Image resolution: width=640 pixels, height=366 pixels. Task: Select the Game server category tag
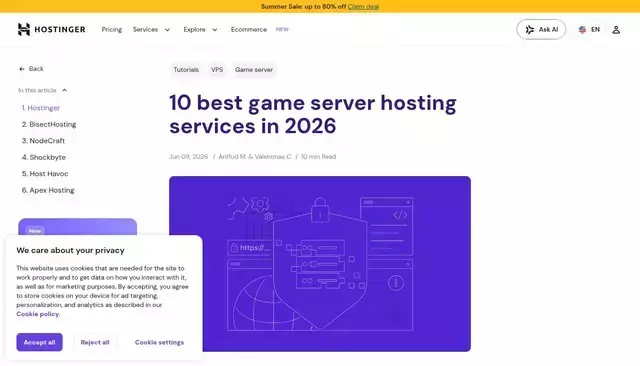pyautogui.click(x=254, y=70)
